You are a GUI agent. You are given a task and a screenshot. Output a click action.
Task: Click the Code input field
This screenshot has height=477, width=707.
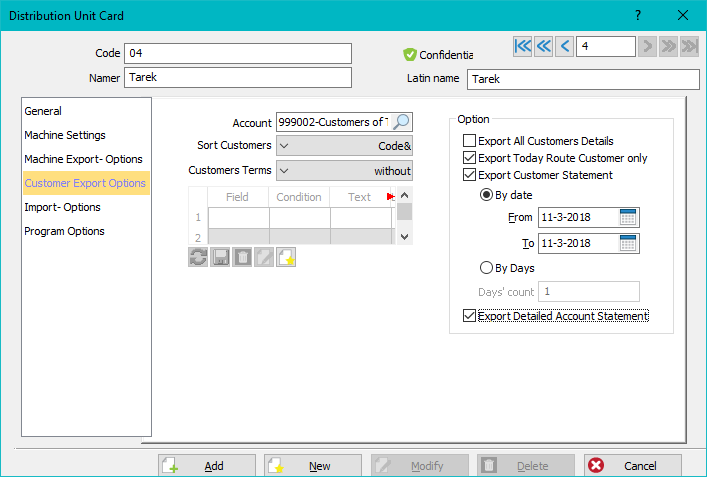238,53
